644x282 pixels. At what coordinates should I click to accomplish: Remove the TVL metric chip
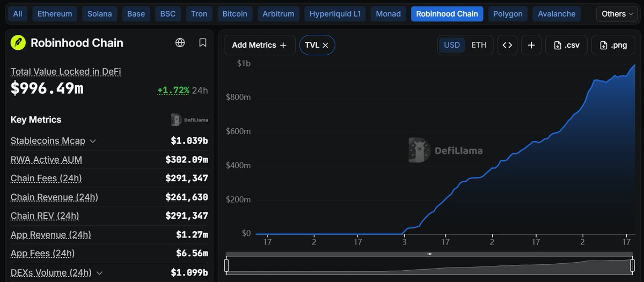[325, 45]
